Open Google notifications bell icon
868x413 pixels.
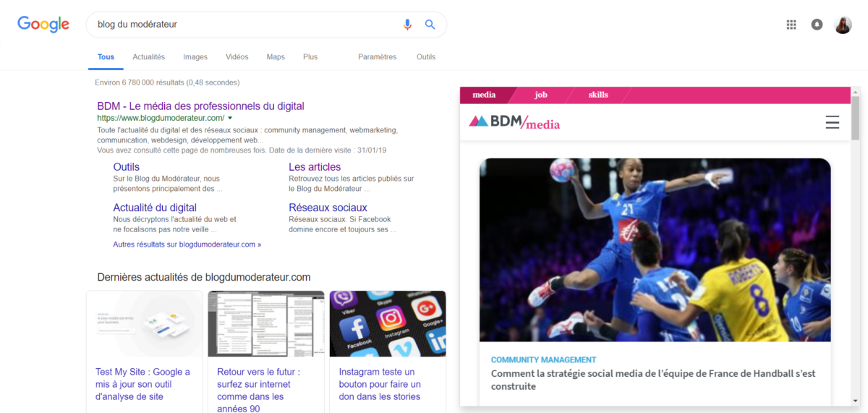pos(817,25)
